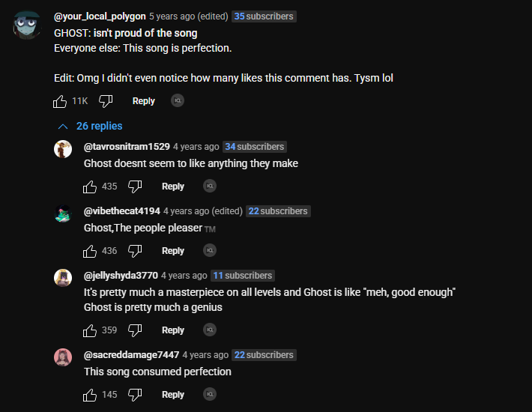Dislike @tavrosnitram1529's reply
Screen dimensions: 532x412
pos(135,186)
